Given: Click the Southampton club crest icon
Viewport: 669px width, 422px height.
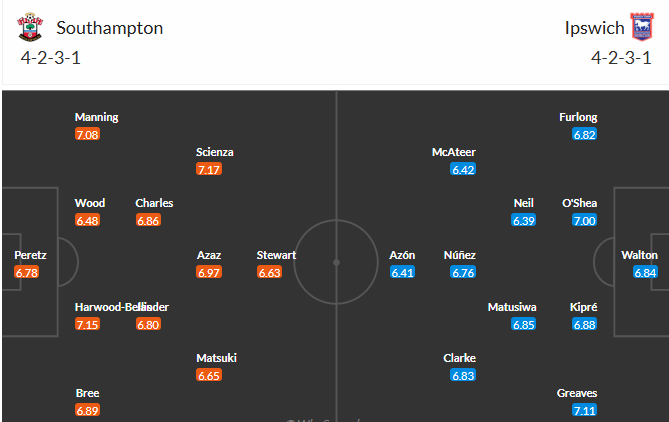Looking at the screenshot, I should click(x=31, y=27).
